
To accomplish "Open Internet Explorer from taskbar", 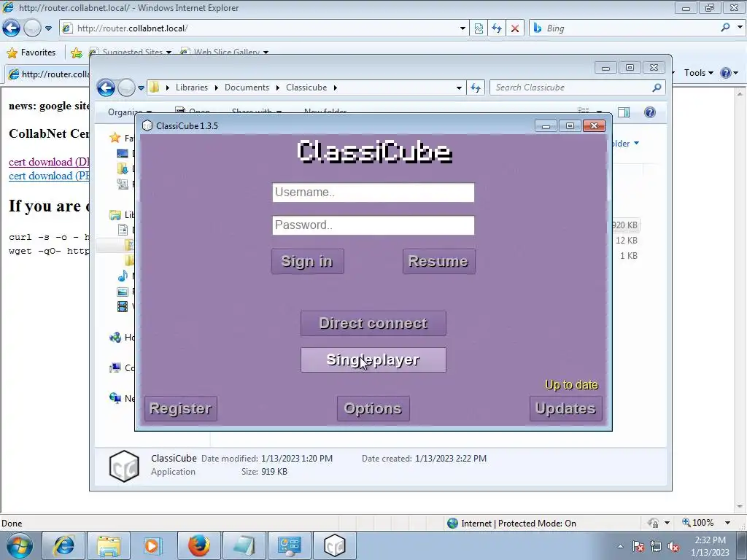I will click(x=64, y=545).
